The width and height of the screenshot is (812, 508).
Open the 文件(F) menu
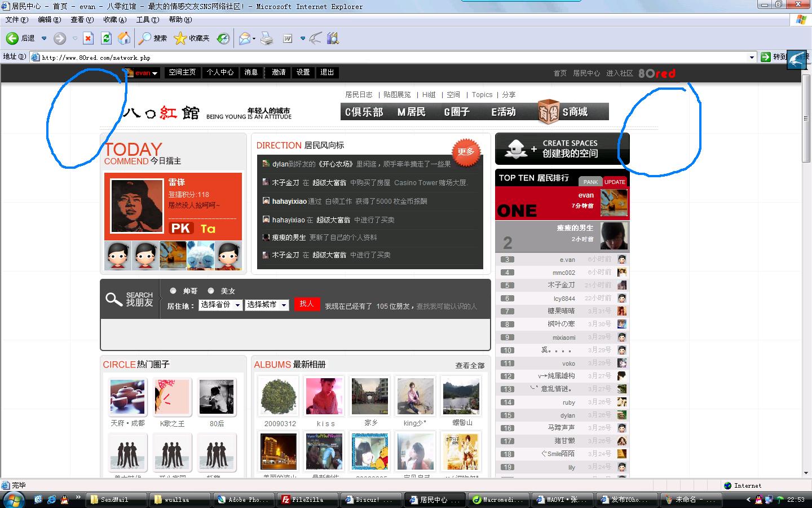pos(16,19)
